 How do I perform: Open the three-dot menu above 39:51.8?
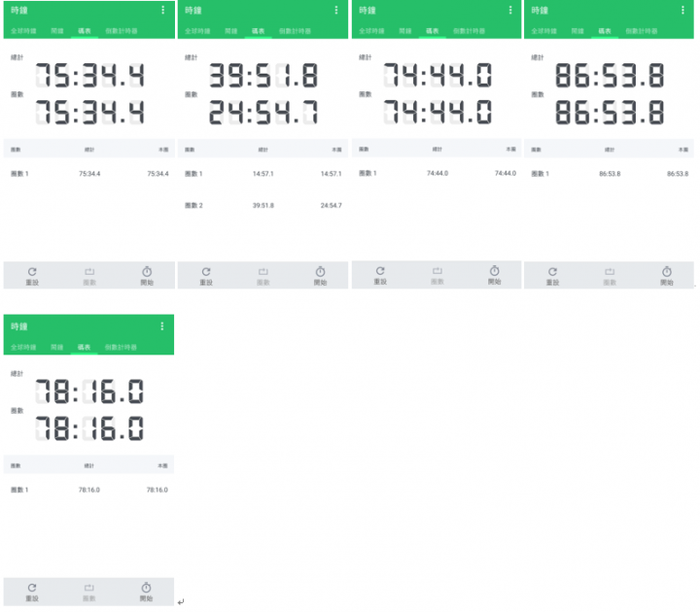coord(336,11)
